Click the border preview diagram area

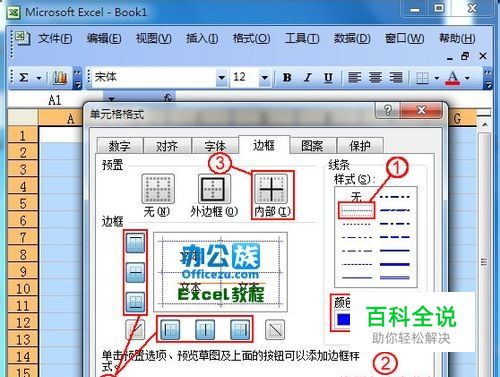[220, 272]
